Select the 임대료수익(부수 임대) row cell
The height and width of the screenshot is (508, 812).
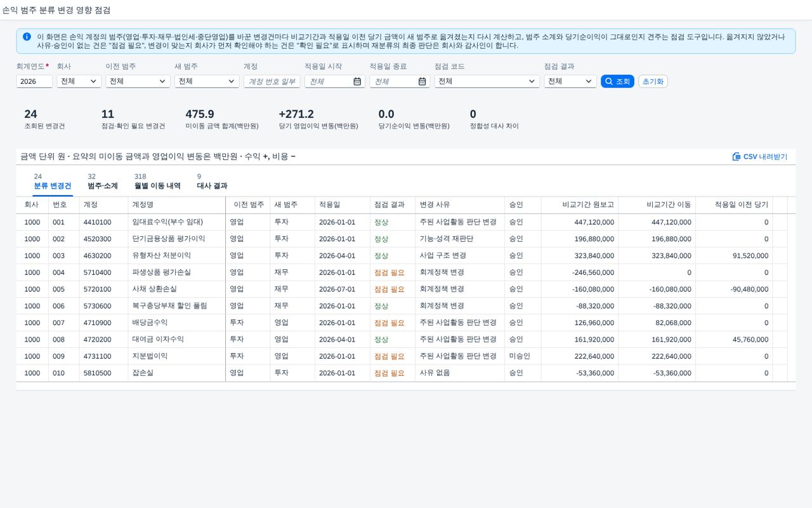[x=176, y=222]
